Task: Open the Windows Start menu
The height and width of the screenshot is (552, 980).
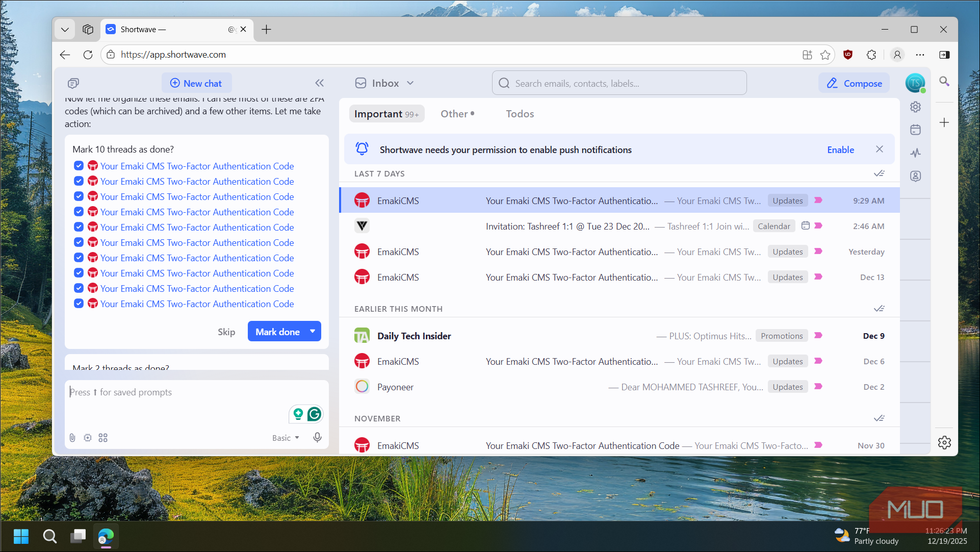Action: [x=21, y=536]
